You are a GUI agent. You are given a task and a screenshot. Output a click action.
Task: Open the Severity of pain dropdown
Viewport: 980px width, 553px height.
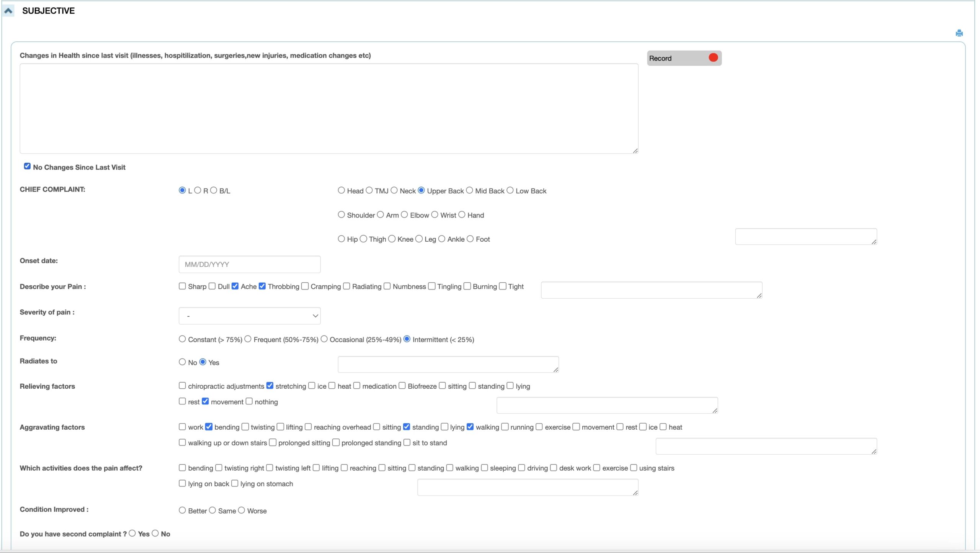(249, 316)
